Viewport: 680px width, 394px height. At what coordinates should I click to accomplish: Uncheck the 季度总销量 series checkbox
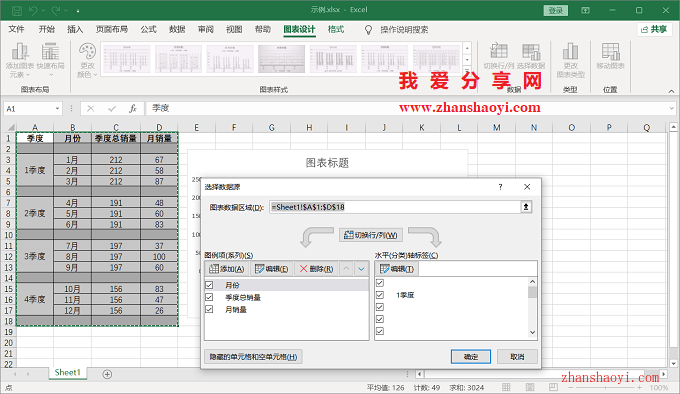pos(209,297)
